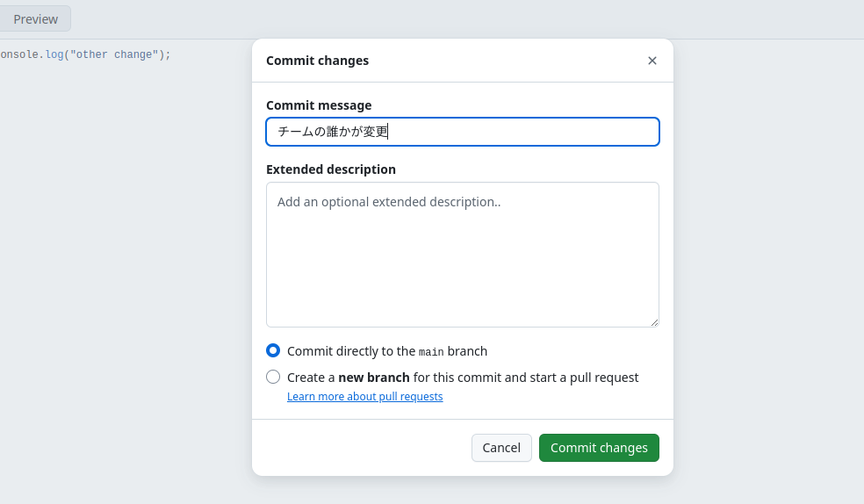The height and width of the screenshot is (504, 864).
Task: Click the "main" branch name text
Action: [431, 352]
